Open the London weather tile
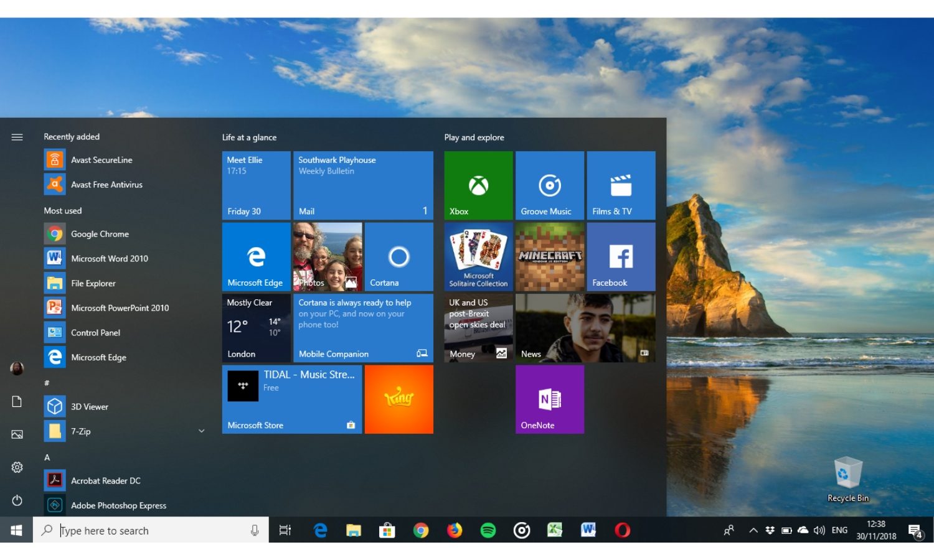Viewport: 934px width, 560px height. 256,328
